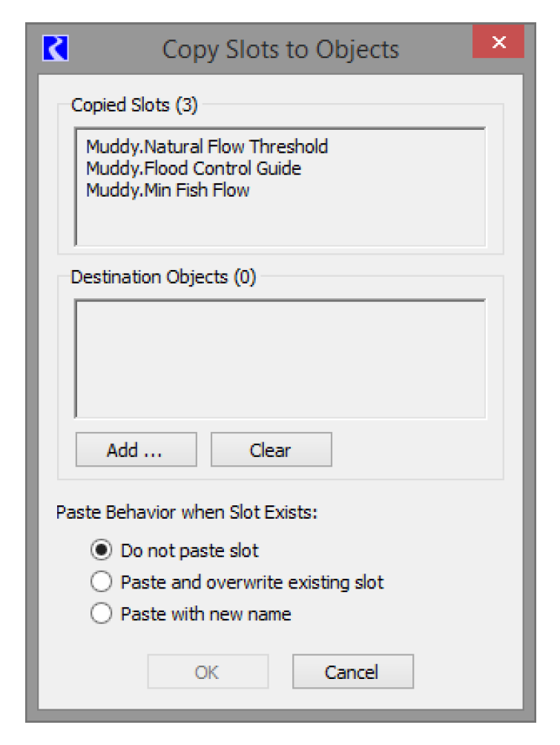Select Muddy.Natural Flow Threshold slot

207,146
